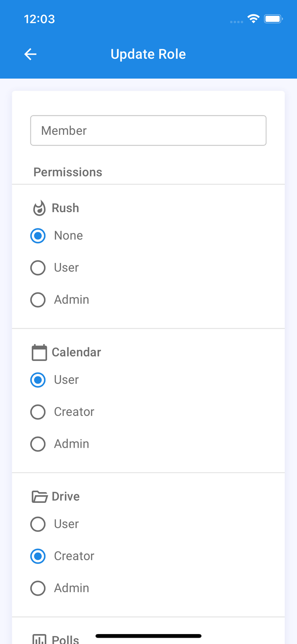This screenshot has height=644, width=297.
Task: Tap the back arrow in header
Action: [30, 54]
